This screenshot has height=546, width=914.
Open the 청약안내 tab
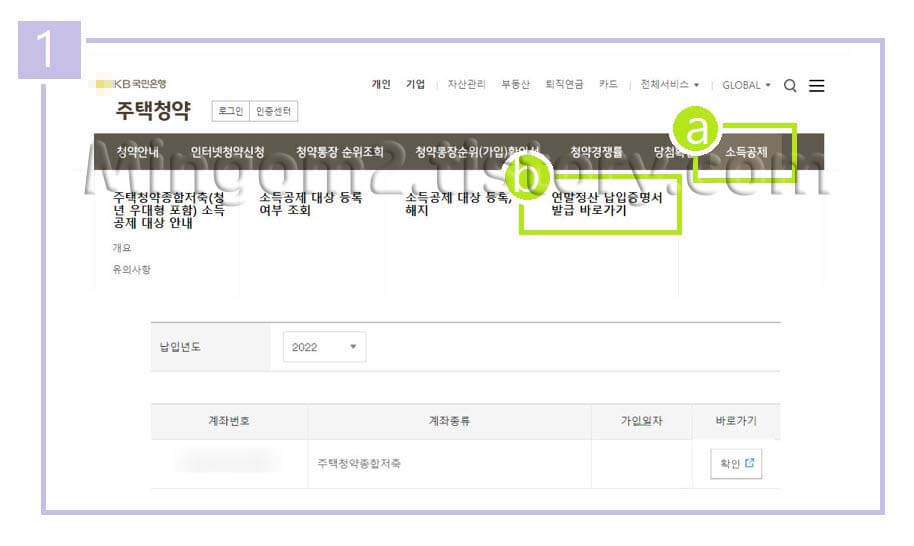tap(138, 152)
